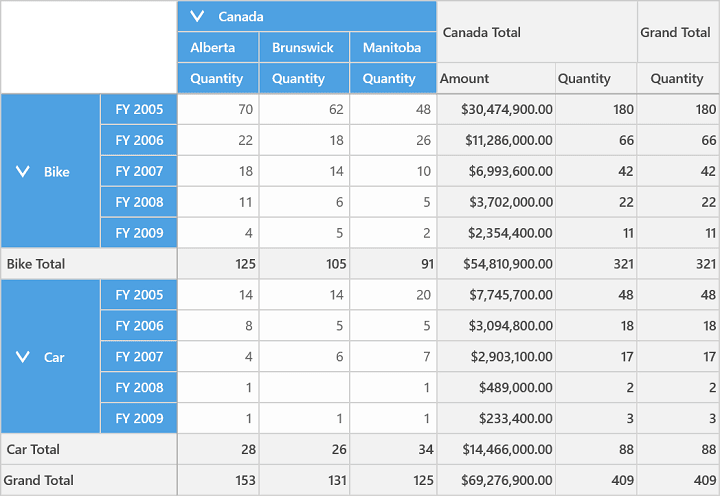Select Car FY 2009 row header
The width and height of the screenshot is (720, 496).
click(139, 418)
